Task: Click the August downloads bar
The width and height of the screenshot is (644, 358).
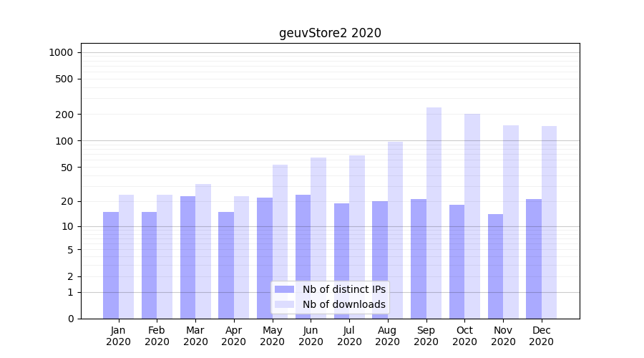Action: [x=395, y=229]
